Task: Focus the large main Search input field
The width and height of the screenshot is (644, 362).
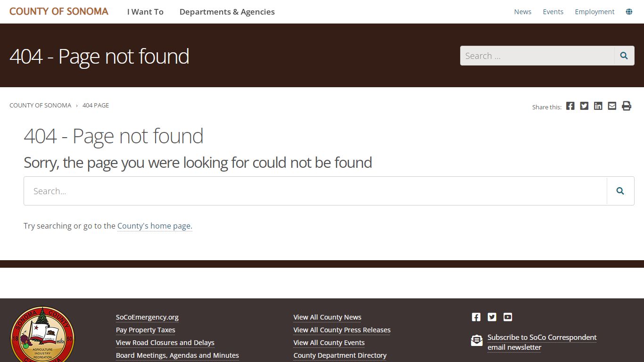Action: click(x=315, y=191)
